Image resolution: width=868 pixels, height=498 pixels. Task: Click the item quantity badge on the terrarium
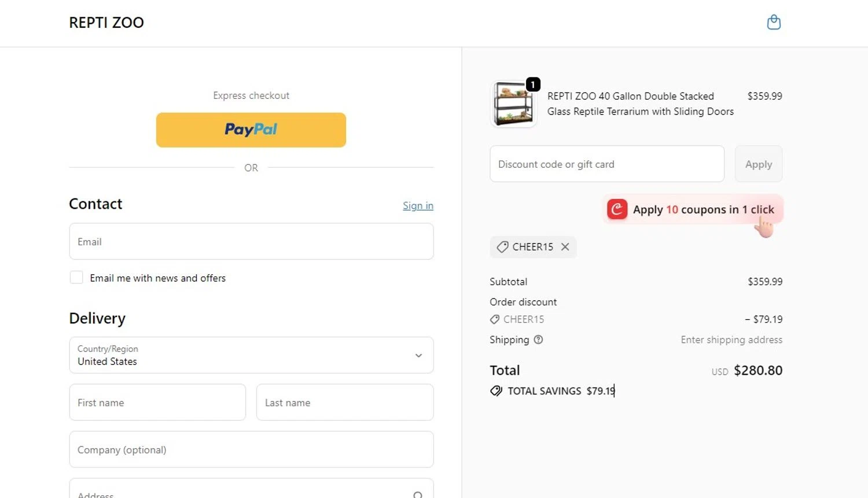pyautogui.click(x=533, y=84)
